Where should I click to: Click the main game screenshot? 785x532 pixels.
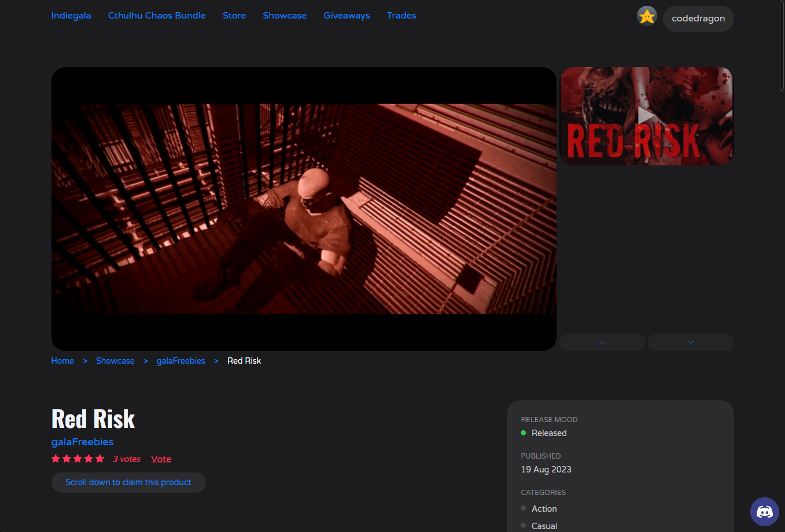(x=304, y=209)
